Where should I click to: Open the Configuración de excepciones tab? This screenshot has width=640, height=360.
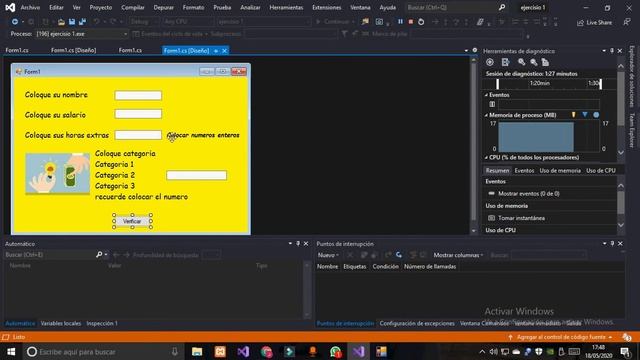[x=417, y=323]
